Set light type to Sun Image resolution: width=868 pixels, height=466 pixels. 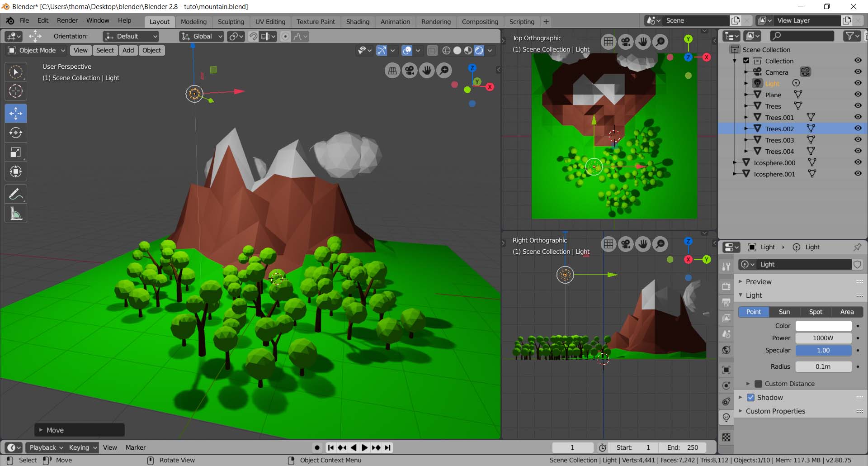tap(784, 312)
